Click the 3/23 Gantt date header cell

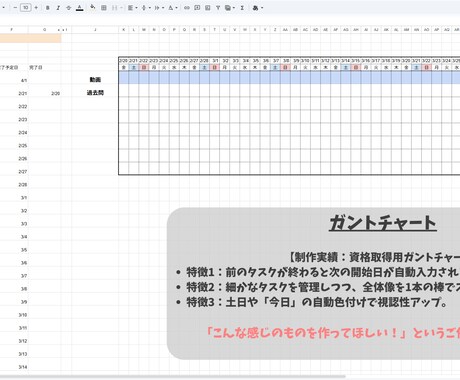click(x=436, y=61)
